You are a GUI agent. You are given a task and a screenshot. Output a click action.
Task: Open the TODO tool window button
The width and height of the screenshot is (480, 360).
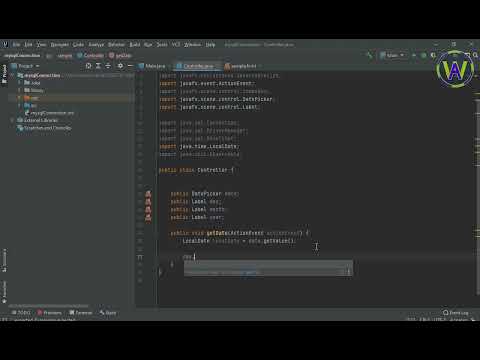[21, 313]
